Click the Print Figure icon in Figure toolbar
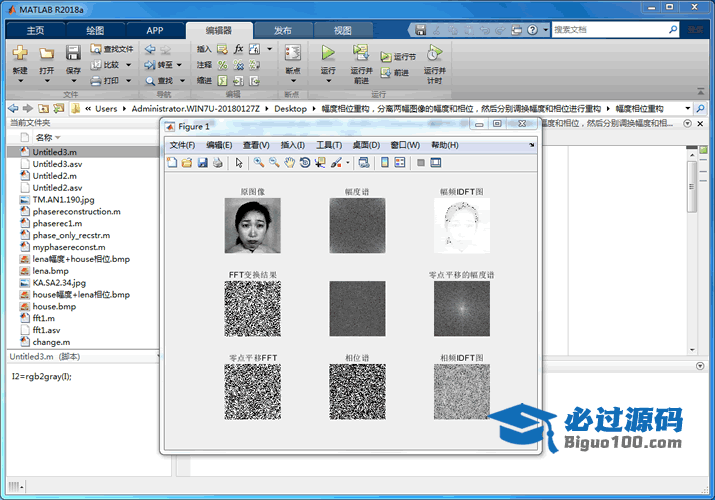This screenshot has height=500, width=715. pyautogui.click(x=217, y=162)
